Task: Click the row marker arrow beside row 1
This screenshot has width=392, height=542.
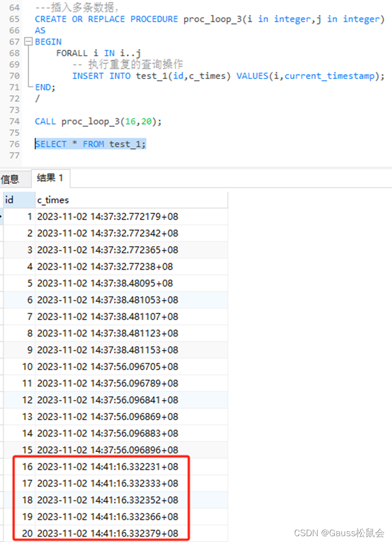Action: pos(2,216)
